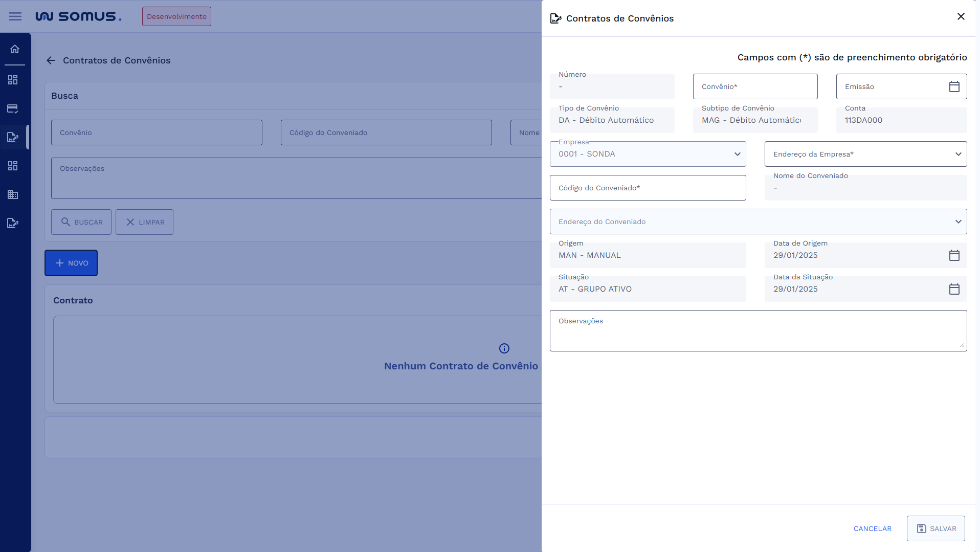Click back arrow beside Contratos de Convênios

51,60
